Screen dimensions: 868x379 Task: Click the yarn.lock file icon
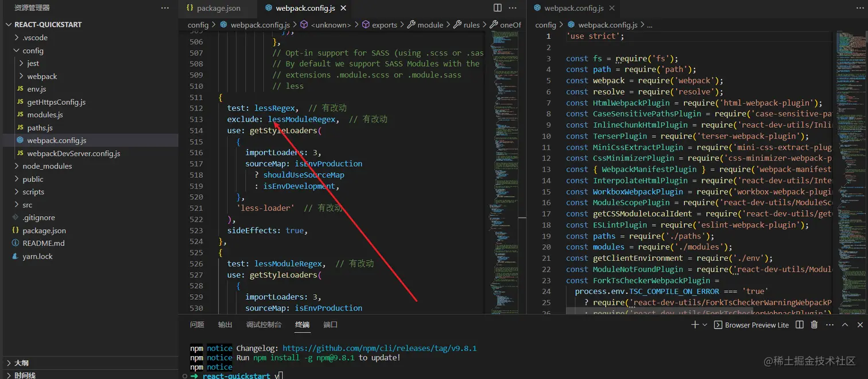(x=15, y=256)
